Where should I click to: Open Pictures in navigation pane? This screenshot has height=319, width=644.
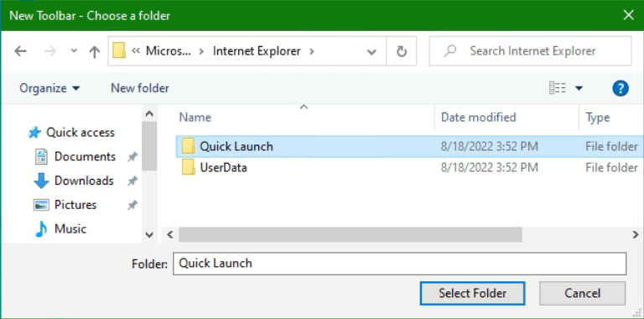point(75,205)
